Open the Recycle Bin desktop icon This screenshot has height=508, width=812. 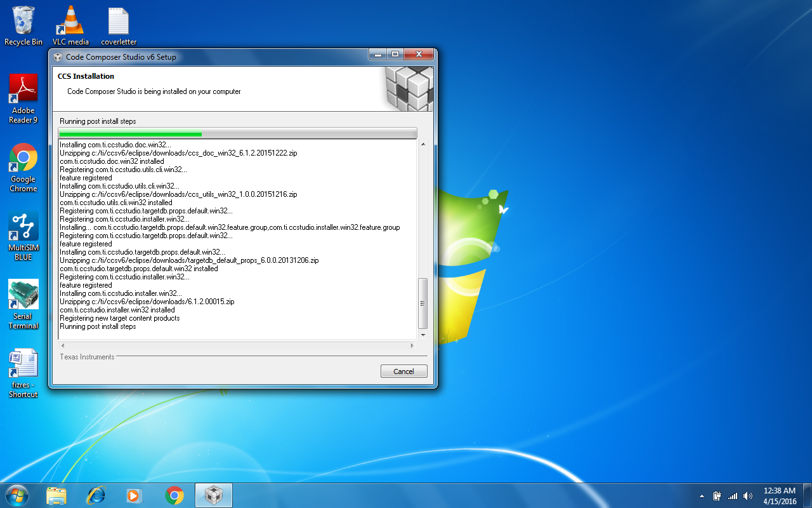(23, 25)
